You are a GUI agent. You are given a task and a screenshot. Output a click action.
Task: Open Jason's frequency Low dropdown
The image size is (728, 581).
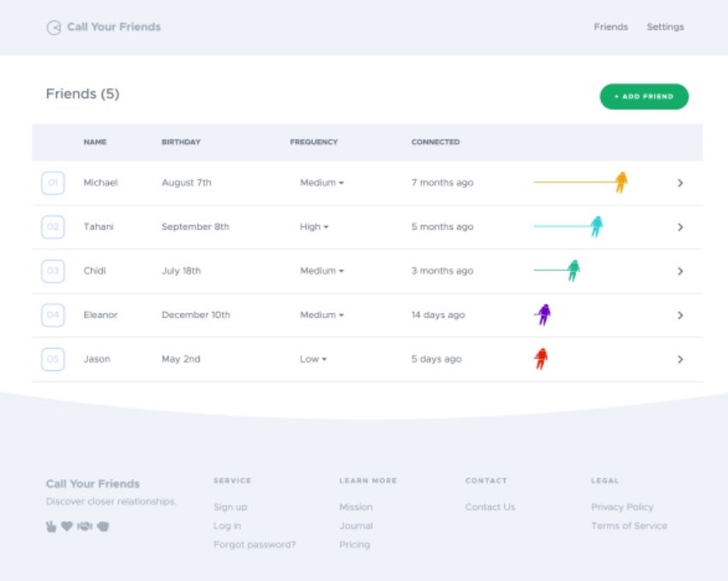click(313, 359)
